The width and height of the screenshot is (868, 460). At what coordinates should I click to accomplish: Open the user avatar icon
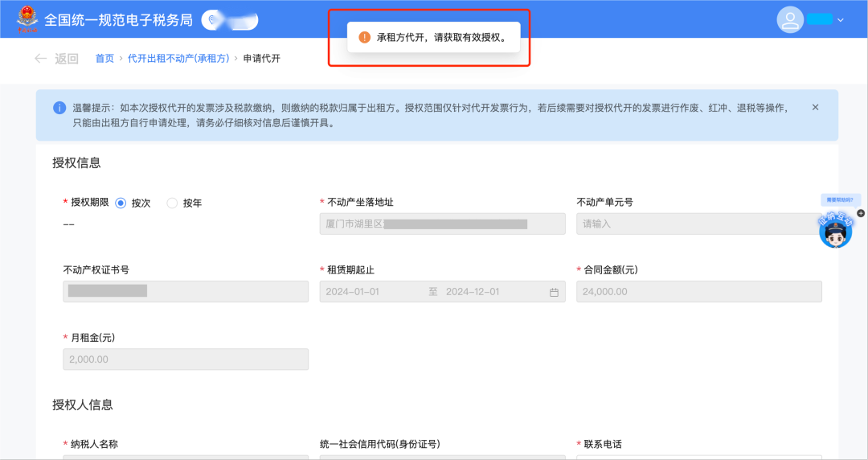(790, 20)
